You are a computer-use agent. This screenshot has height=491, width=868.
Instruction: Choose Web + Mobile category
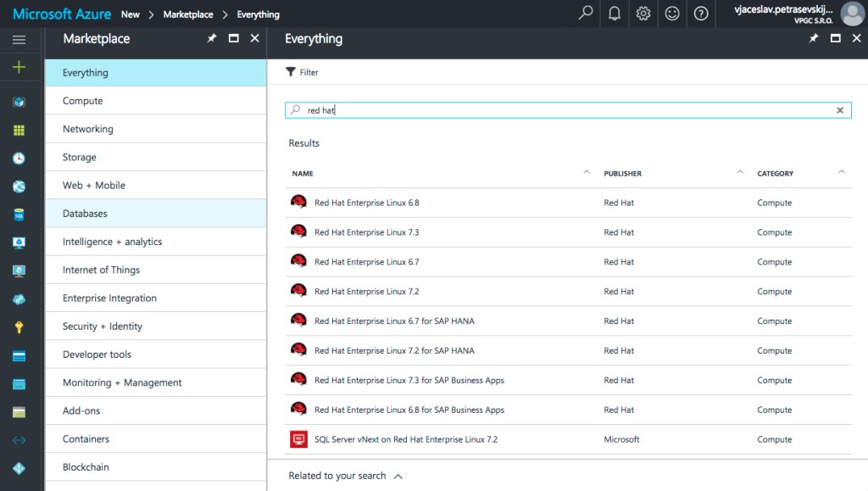(156, 186)
